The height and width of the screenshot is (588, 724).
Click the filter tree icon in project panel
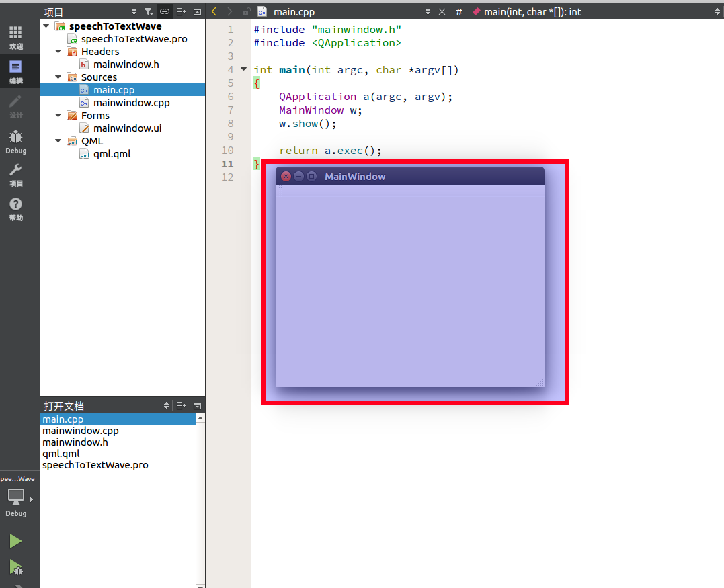point(149,11)
